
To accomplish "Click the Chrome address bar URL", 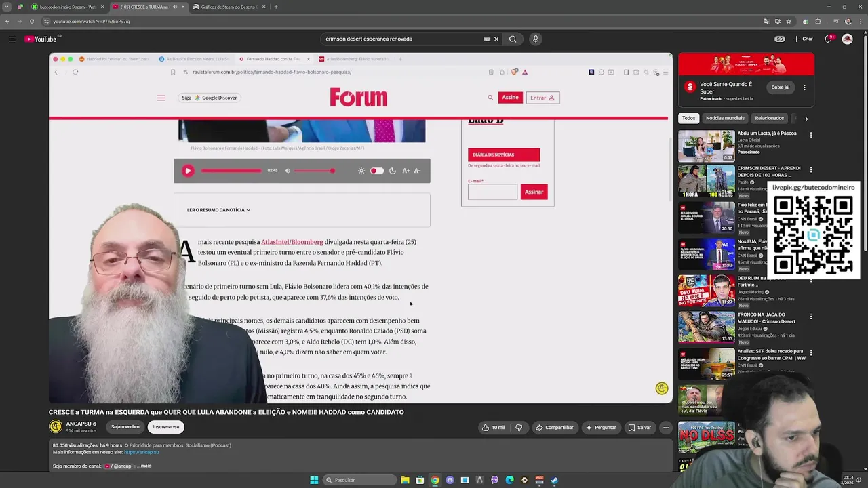I will (92, 22).
